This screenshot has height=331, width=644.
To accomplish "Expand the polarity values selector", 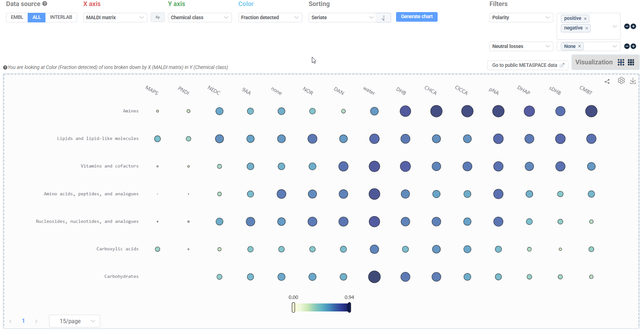I will [615, 26].
